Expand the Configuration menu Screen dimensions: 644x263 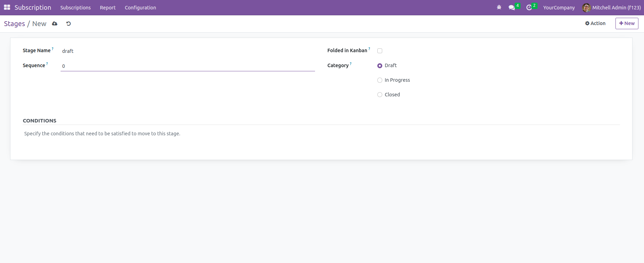tap(140, 8)
